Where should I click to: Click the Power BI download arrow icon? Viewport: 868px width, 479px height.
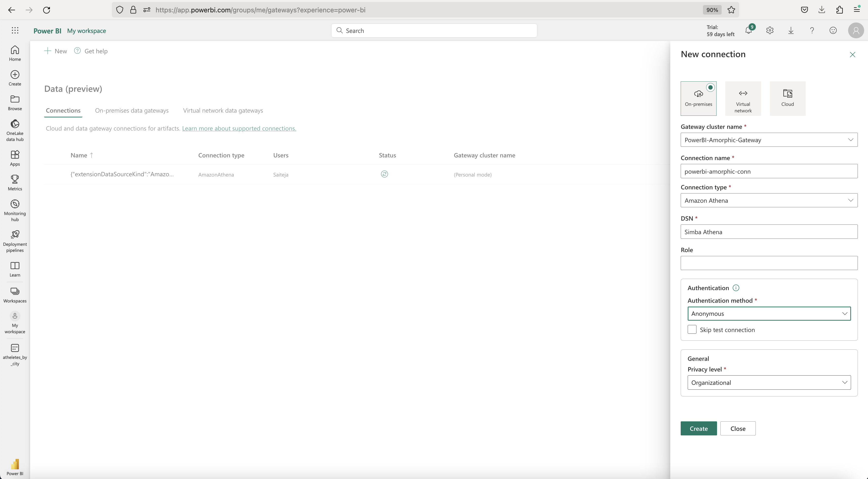coord(791,30)
